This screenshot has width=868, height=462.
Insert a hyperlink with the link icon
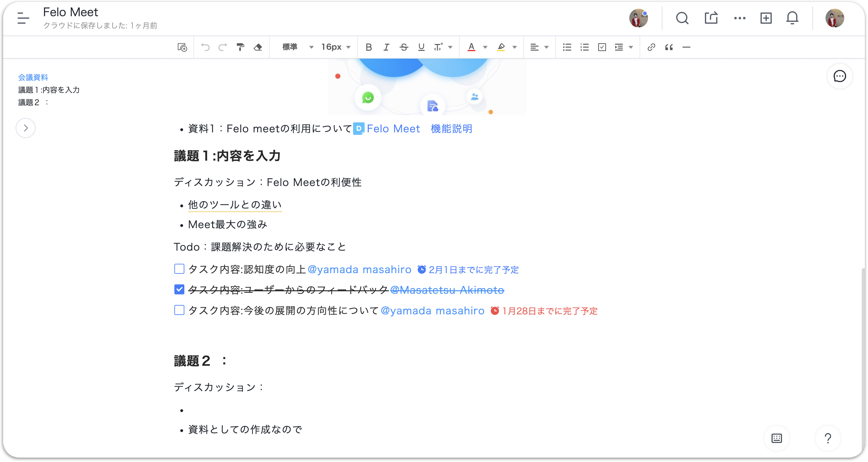651,47
